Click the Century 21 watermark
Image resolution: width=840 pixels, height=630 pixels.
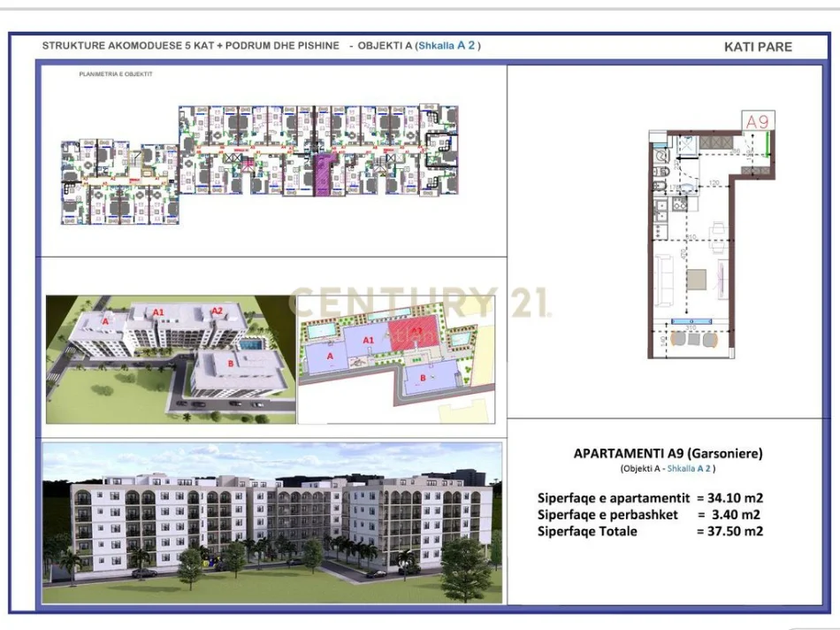pyautogui.click(x=419, y=302)
